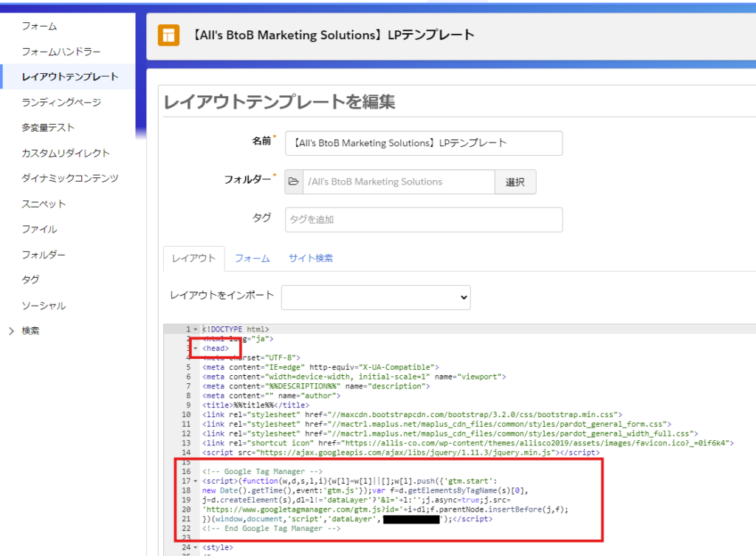Fold the style block arrow at line 24
This screenshot has height=556, width=756.
pyautogui.click(x=196, y=547)
